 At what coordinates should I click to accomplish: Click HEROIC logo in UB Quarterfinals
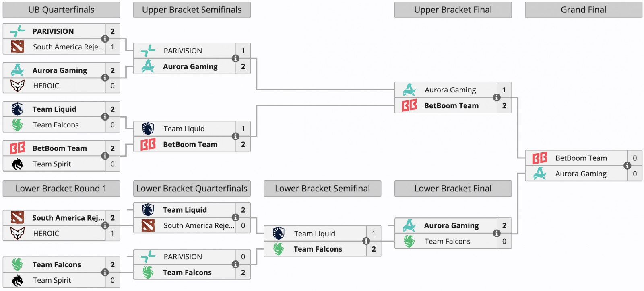[17, 86]
